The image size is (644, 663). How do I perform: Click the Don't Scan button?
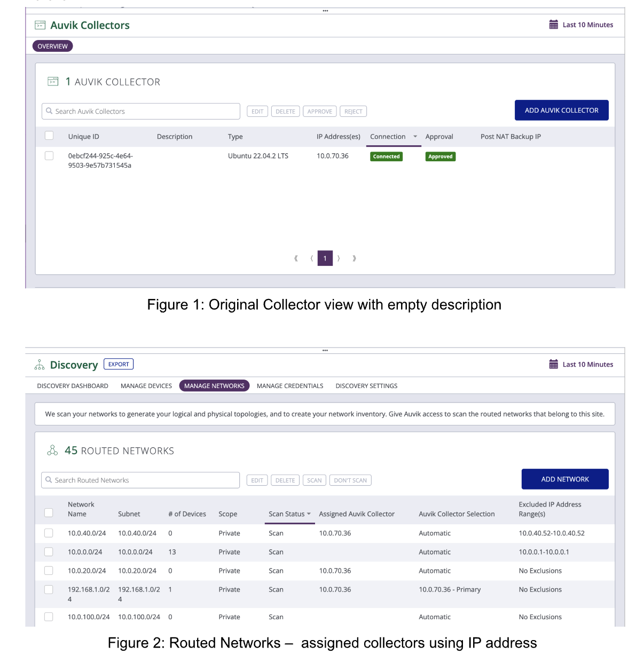(350, 480)
